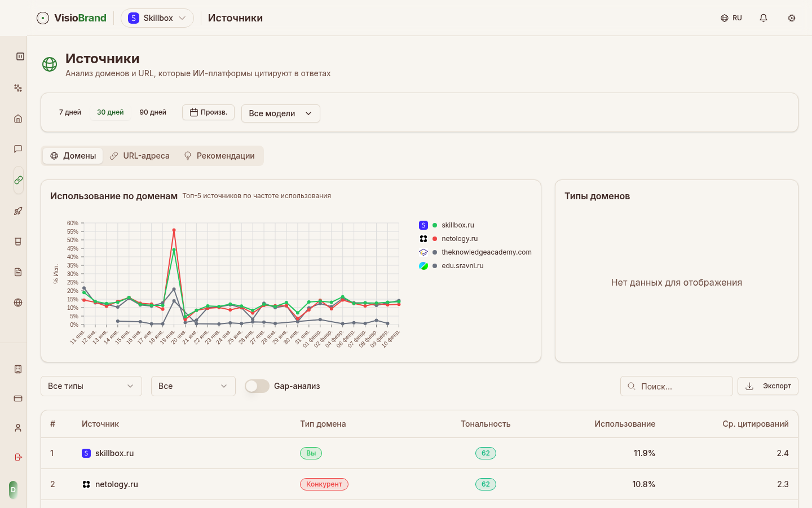
Task: Toggle skillbox.ru series in chart legend
Action: [457, 225]
